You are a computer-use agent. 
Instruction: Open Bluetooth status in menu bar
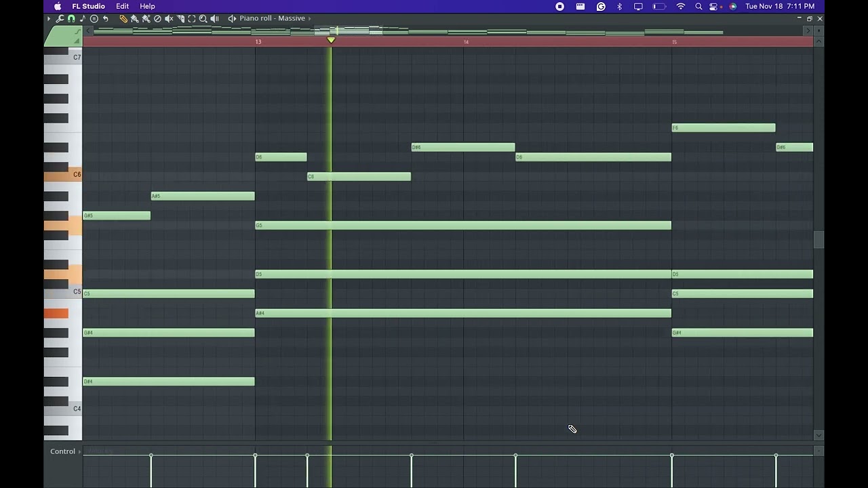click(x=619, y=6)
